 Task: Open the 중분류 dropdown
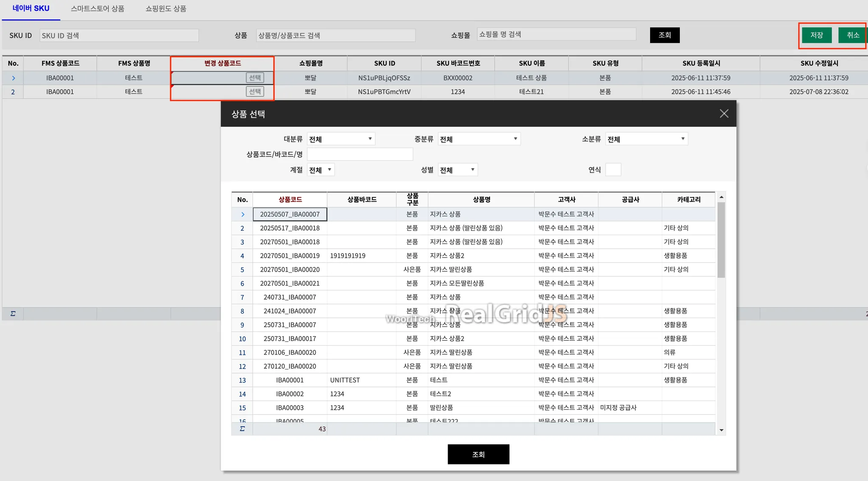(x=479, y=139)
